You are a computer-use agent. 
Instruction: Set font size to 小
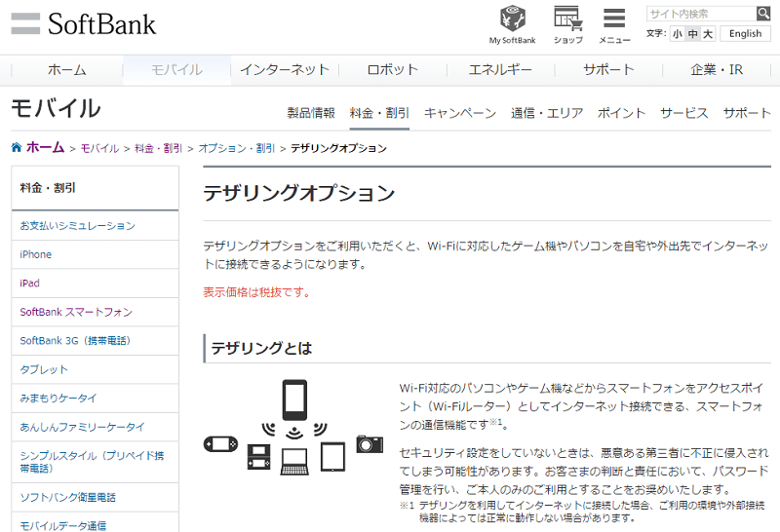click(x=677, y=34)
